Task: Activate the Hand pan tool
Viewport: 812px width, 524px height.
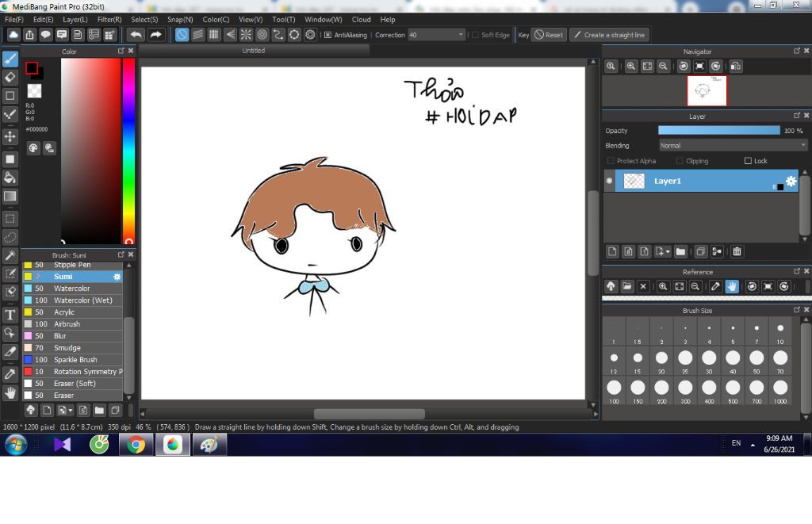Action: pos(10,392)
